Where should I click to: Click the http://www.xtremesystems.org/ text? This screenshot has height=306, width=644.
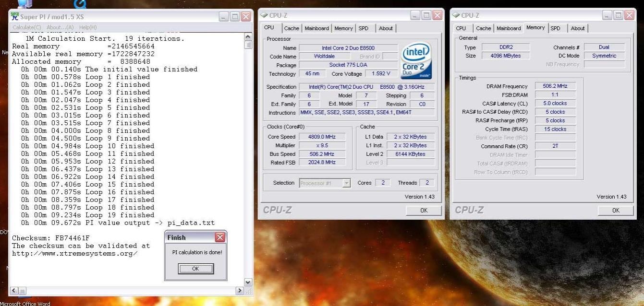(75, 253)
